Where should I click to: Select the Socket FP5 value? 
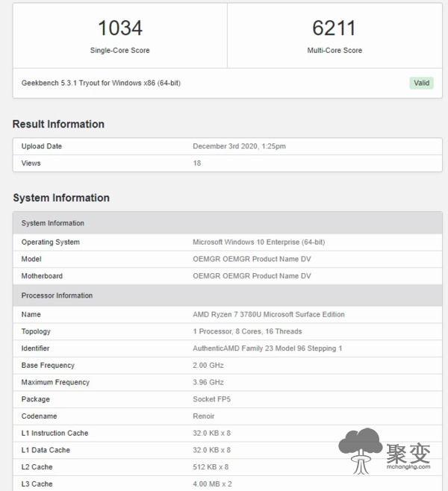(x=212, y=399)
